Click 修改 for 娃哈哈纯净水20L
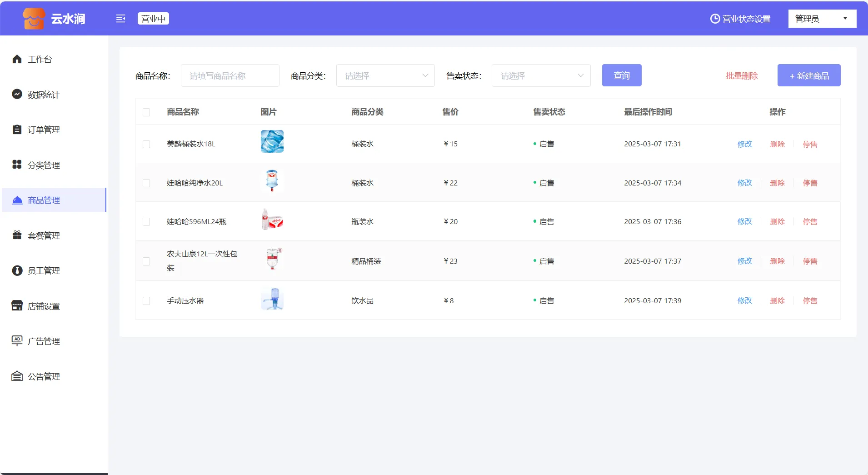 [x=744, y=183]
